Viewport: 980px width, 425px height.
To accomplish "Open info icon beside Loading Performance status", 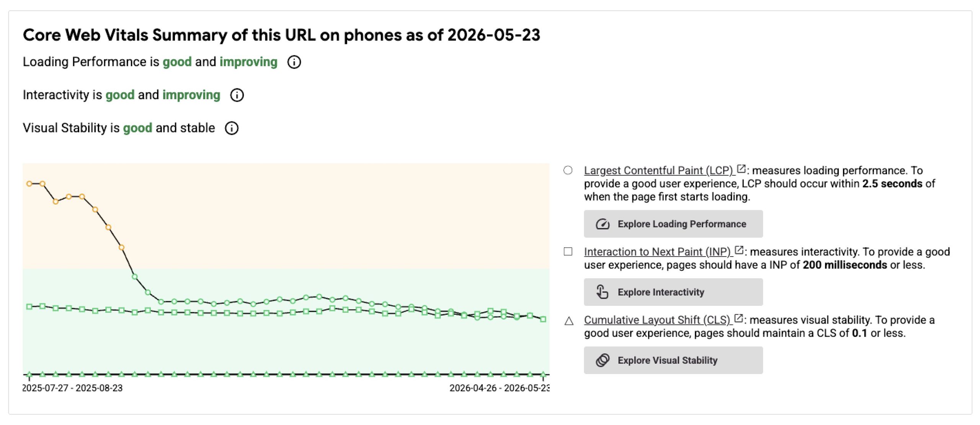I will pyautogui.click(x=294, y=62).
